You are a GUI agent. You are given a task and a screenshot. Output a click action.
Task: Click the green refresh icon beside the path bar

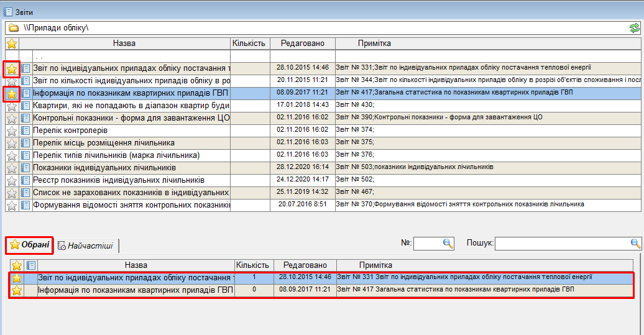click(634, 28)
